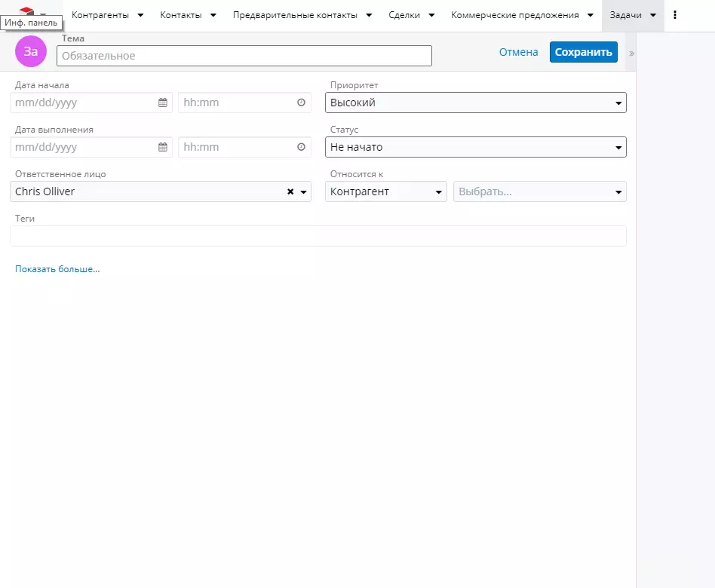Focus the Дата начала hh:mm field
Image resolution: width=715 pixels, height=588 pixels.
click(x=245, y=103)
